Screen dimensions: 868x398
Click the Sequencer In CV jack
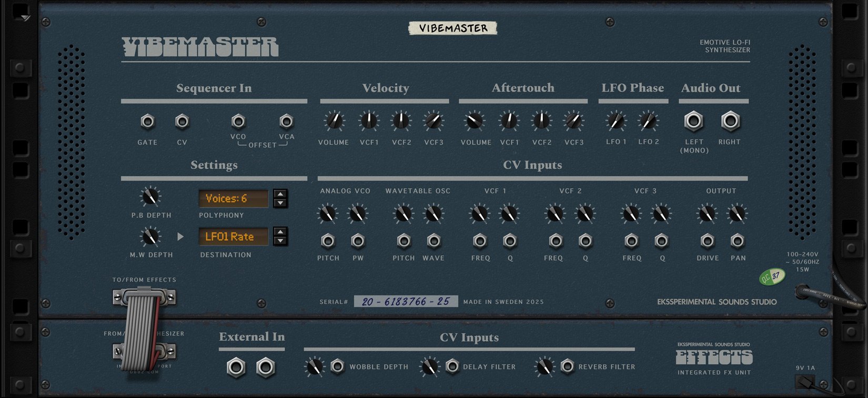(182, 122)
